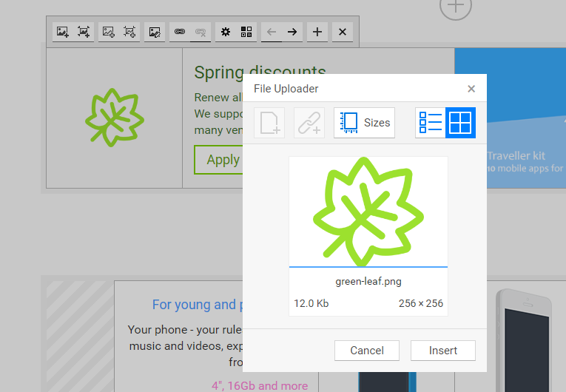Close the File Uploader dialog

coord(471,89)
